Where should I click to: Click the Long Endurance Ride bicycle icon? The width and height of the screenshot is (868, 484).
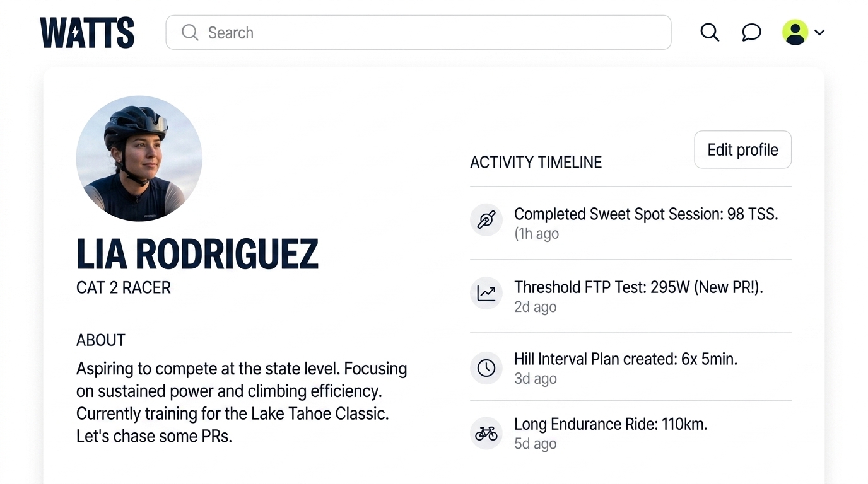(x=486, y=434)
